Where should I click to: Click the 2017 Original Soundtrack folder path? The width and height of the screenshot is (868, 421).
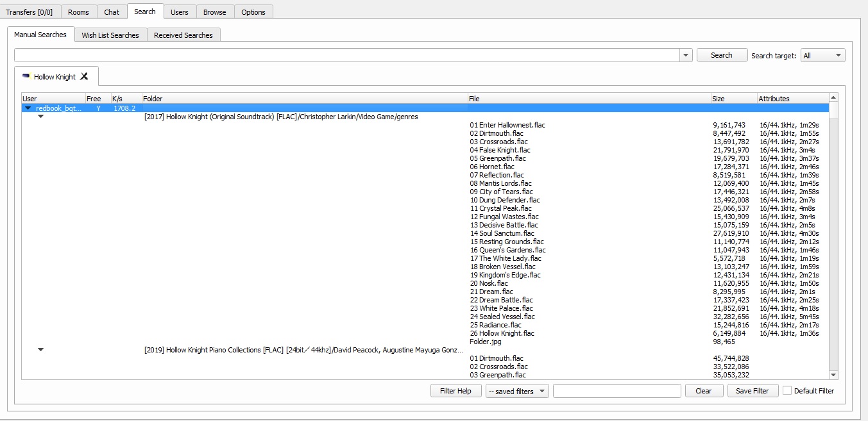point(281,117)
